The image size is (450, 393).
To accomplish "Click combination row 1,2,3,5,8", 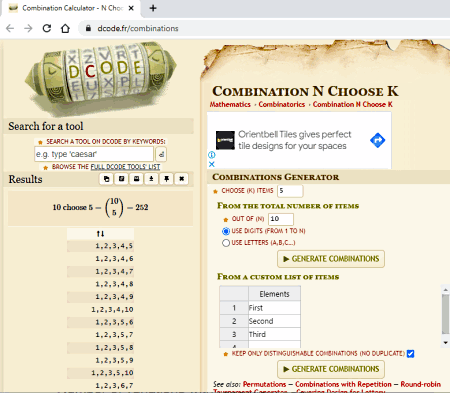I will (100, 348).
